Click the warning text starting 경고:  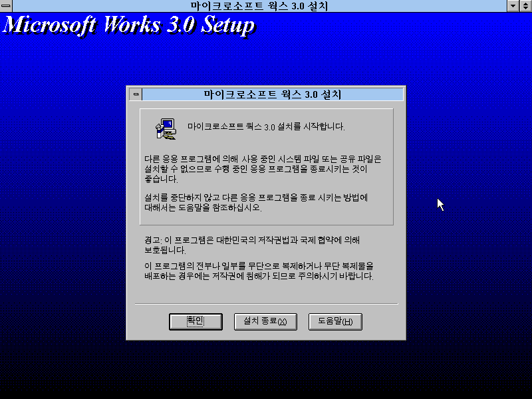click(252, 245)
